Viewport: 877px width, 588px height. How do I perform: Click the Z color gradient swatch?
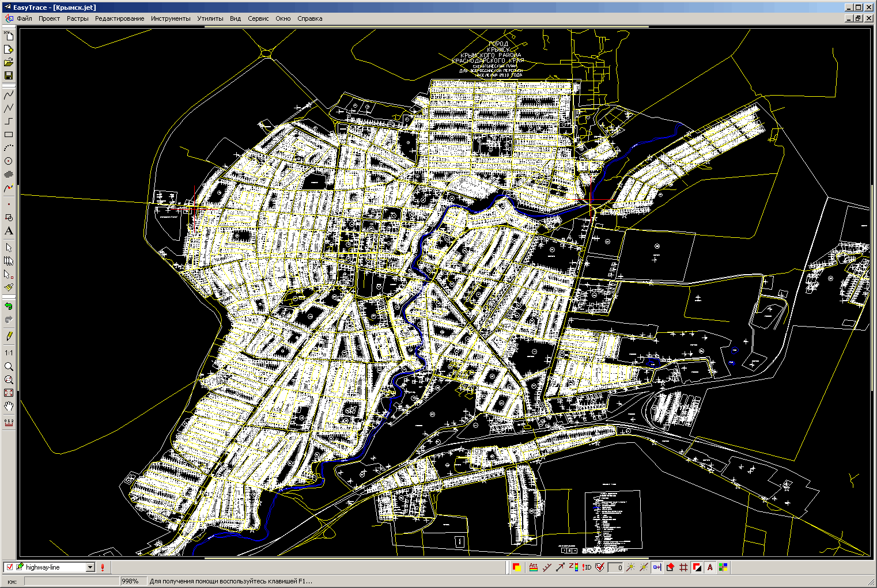point(573,567)
